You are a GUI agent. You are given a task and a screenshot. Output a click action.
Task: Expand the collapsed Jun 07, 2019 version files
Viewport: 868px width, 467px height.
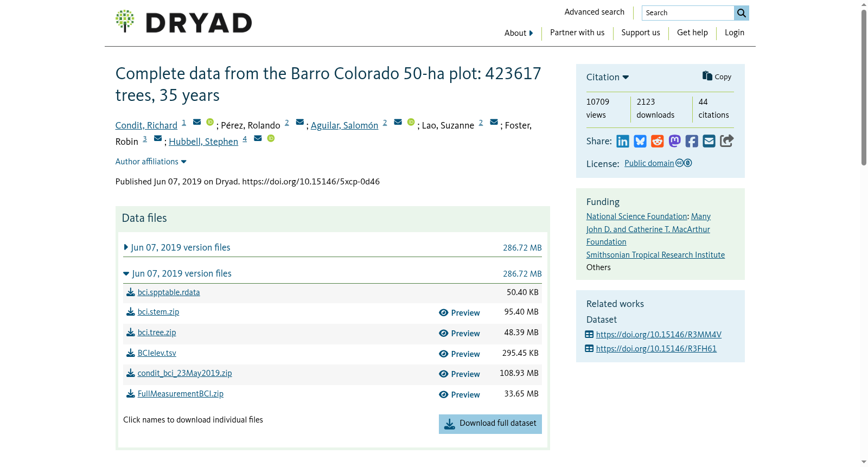177,247
